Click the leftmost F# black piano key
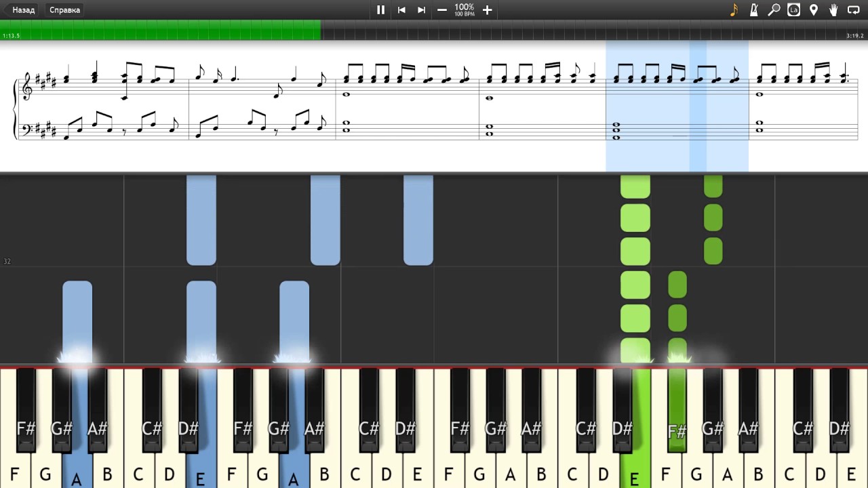868x488 pixels. pos(26,410)
